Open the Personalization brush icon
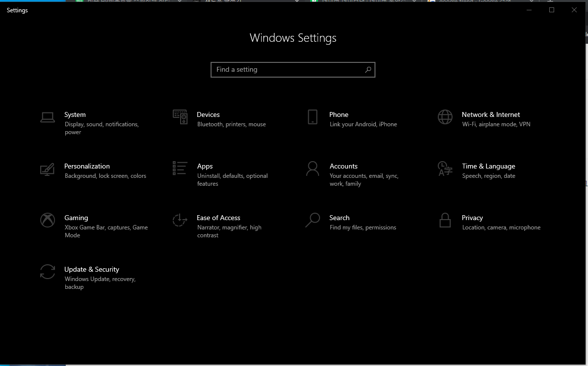Viewport: 588px width, 366px height. coord(48,169)
